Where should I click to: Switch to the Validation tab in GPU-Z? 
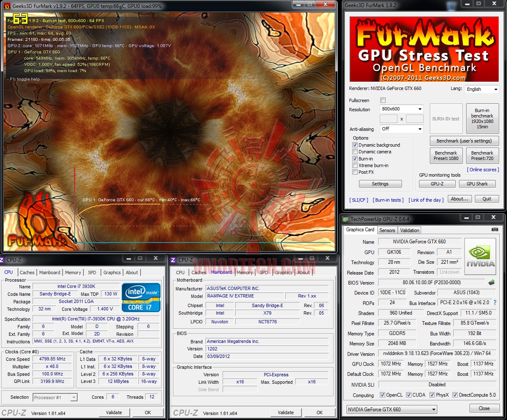(x=409, y=230)
